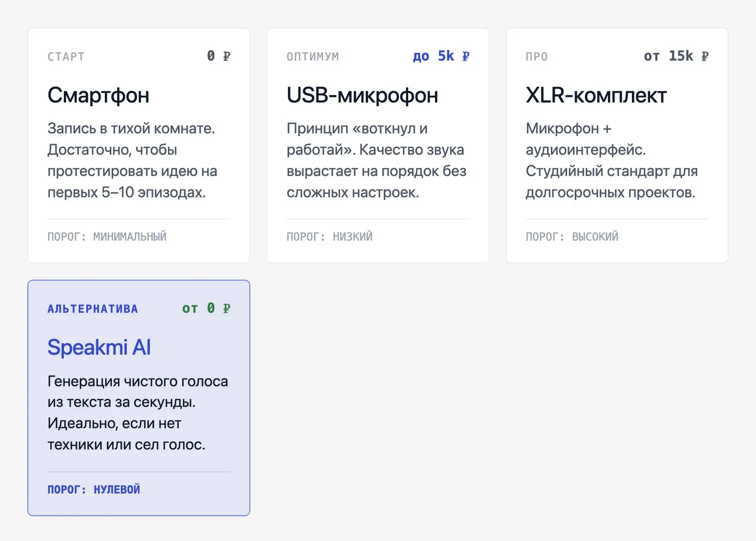Click the «от 15k ₽» price
Image resolution: width=756 pixels, height=541 pixels.
coord(676,56)
